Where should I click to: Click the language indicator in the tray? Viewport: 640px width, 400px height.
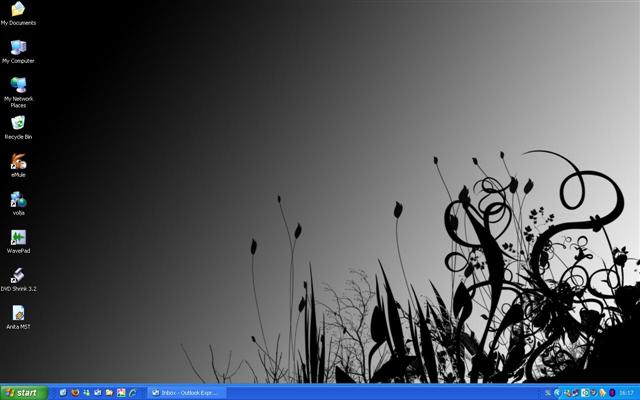[x=547, y=393]
